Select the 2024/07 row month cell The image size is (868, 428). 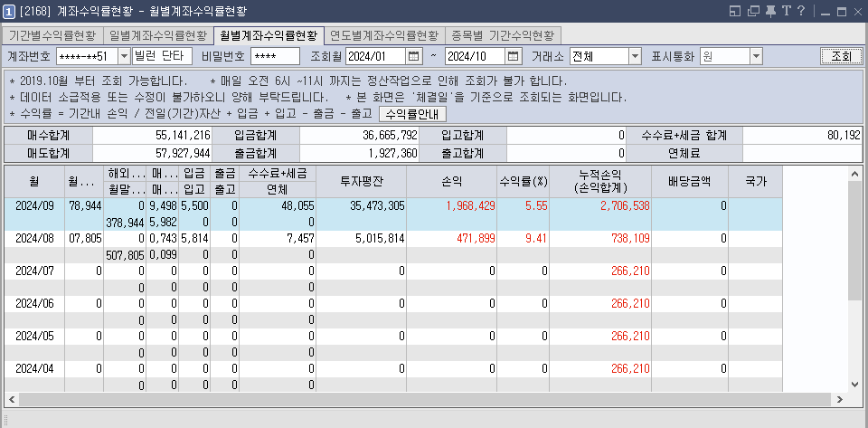34,271
